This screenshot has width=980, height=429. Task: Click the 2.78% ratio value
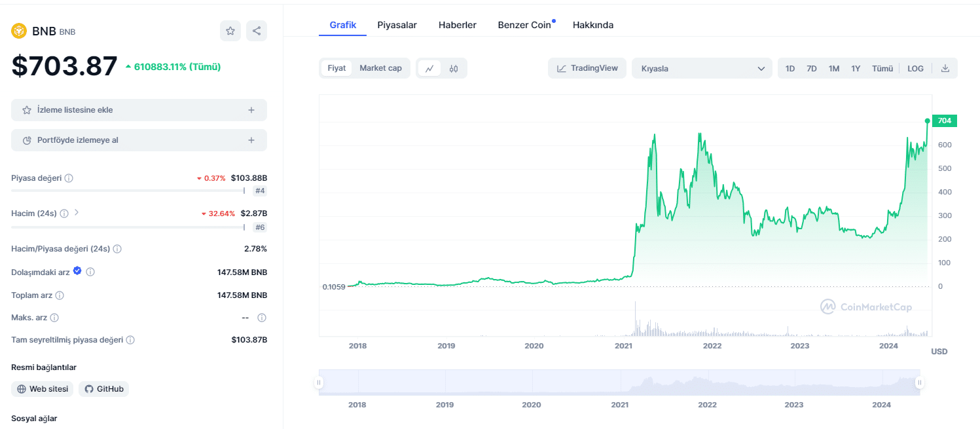pyautogui.click(x=255, y=249)
